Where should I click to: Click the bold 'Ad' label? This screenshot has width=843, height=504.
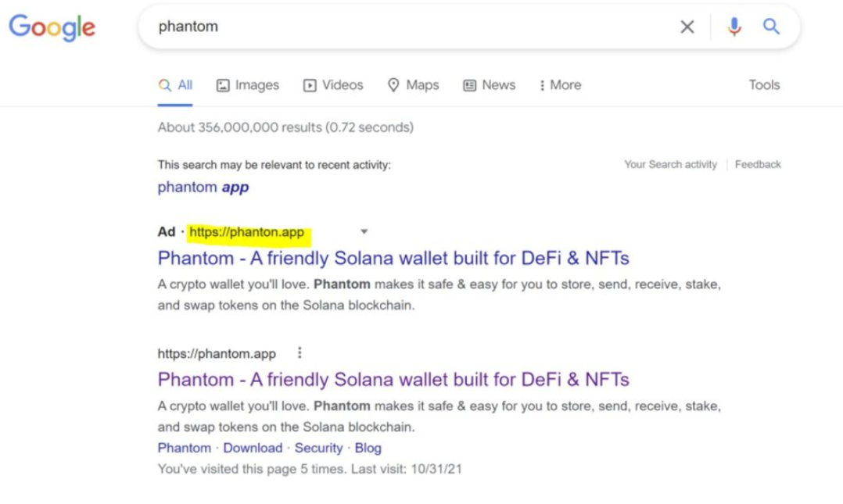click(x=166, y=232)
